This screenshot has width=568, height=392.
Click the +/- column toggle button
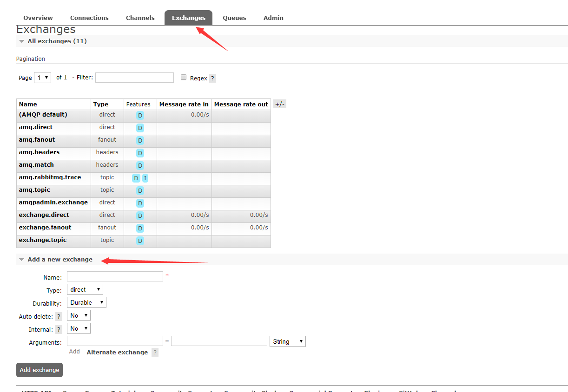[279, 104]
